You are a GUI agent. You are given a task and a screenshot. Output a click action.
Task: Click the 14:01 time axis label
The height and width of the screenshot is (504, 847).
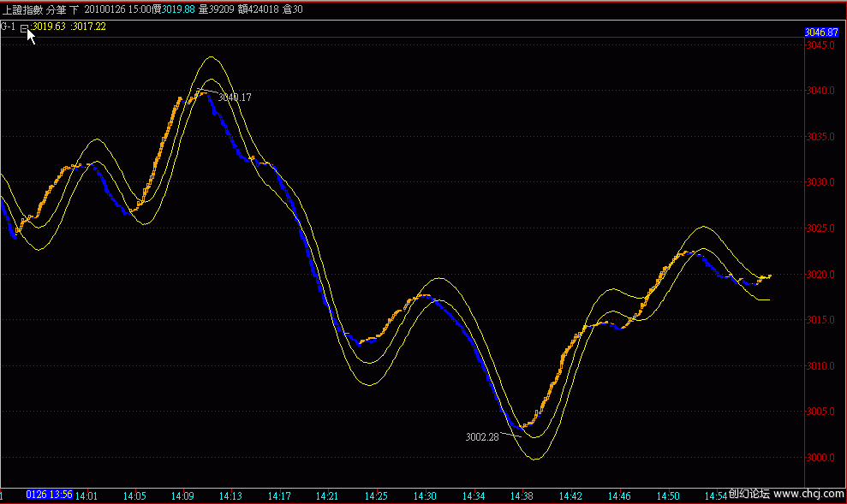(x=86, y=495)
